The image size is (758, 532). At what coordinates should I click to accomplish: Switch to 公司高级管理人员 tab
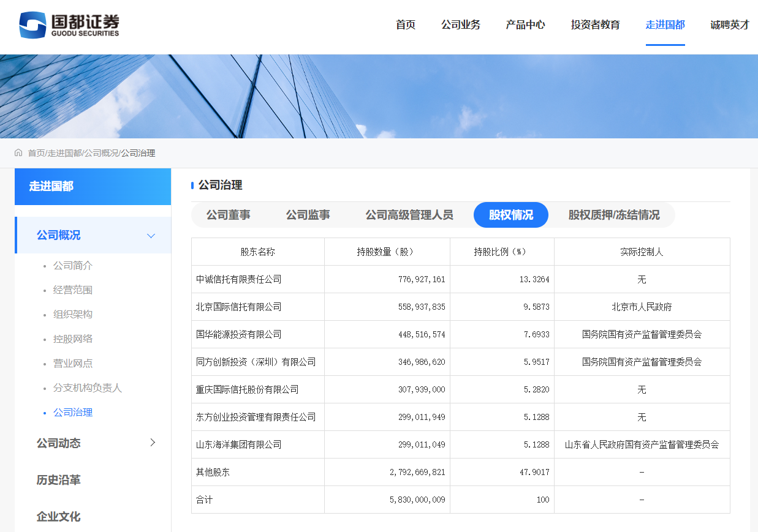point(409,215)
